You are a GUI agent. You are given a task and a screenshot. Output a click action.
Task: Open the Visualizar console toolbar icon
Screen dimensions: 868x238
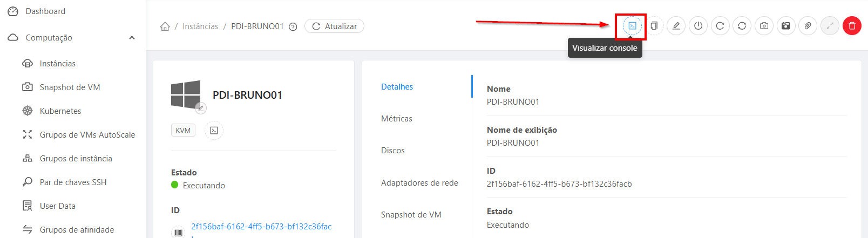[632, 26]
